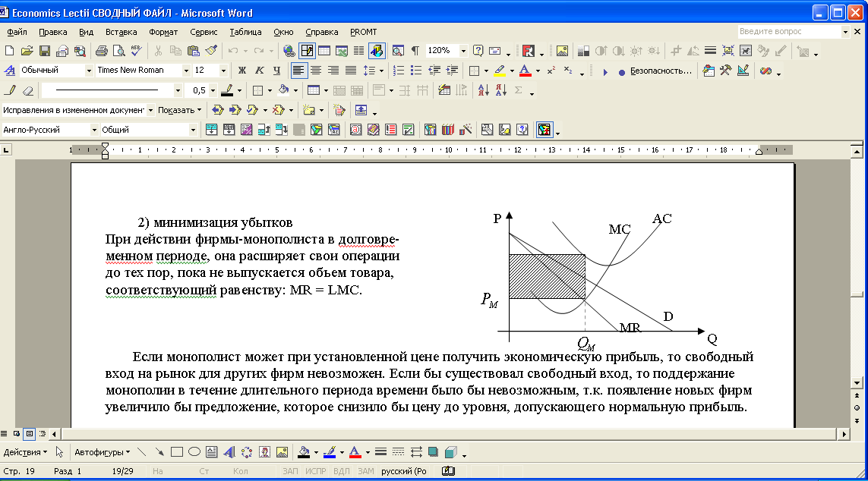Click the Subscript x₂ icon

569,71
